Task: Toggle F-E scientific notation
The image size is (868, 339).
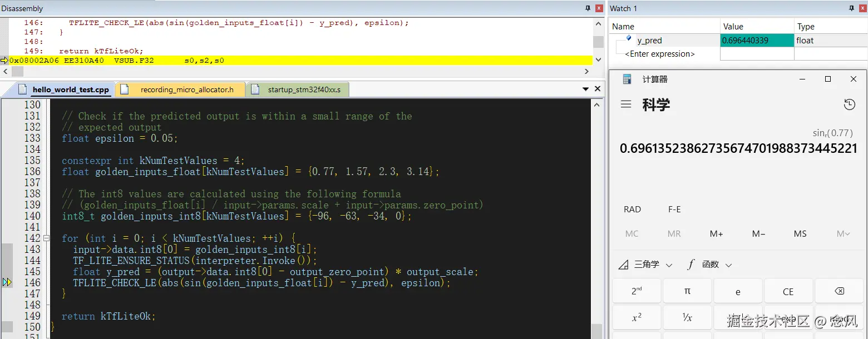Action: (674, 210)
